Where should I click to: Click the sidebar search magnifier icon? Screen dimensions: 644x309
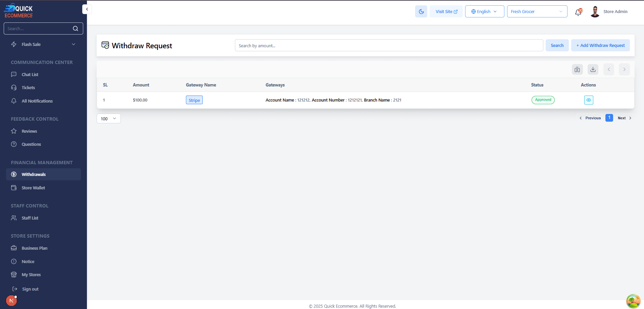(x=76, y=28)
